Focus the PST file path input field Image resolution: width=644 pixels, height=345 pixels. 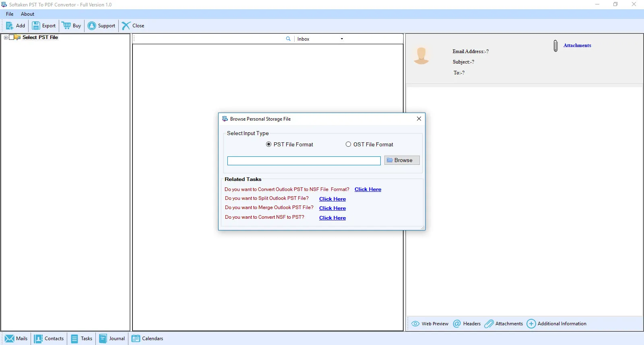[x=304, y=161]
